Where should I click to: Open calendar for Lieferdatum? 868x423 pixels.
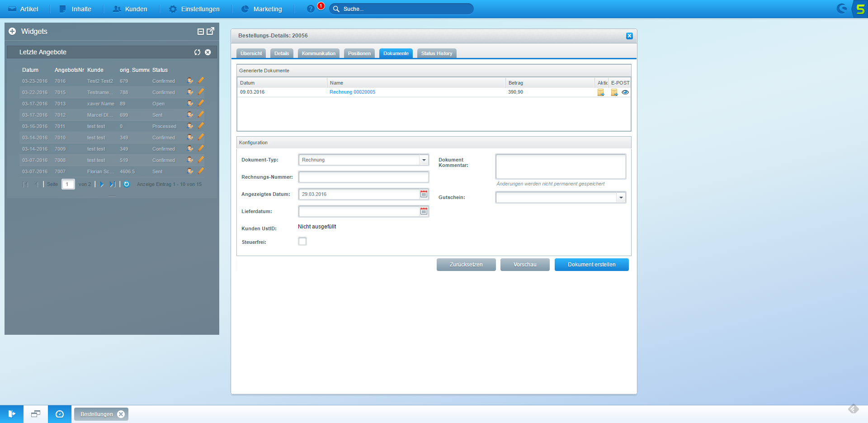(424, 211)
